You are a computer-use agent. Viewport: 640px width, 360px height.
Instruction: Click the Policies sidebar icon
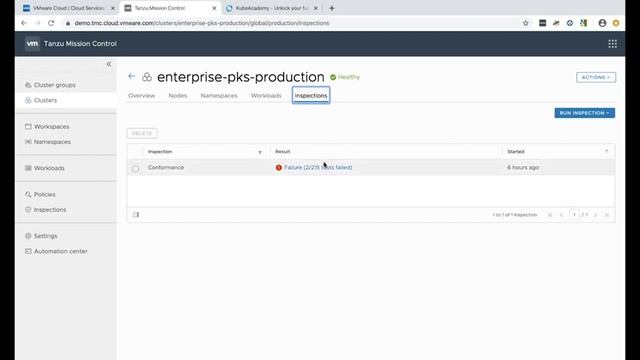coord(28,194)
